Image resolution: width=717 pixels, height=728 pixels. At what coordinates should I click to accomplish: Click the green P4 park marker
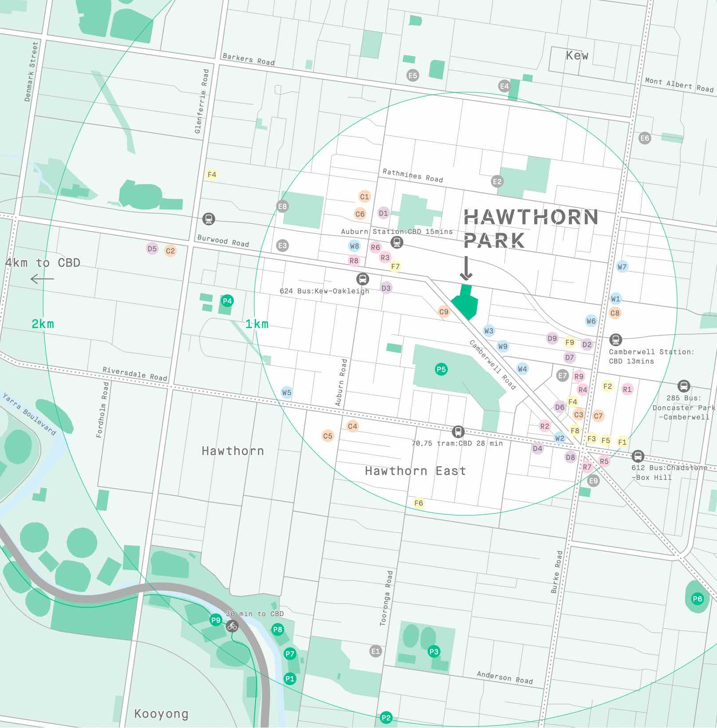pos(227,301)
